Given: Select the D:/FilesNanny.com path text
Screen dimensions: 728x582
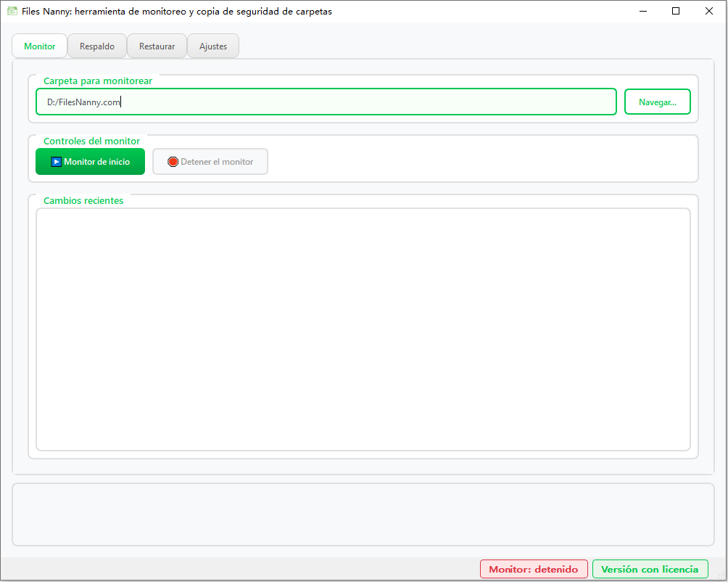Looking at the screenshot, I should click(83, 102).
